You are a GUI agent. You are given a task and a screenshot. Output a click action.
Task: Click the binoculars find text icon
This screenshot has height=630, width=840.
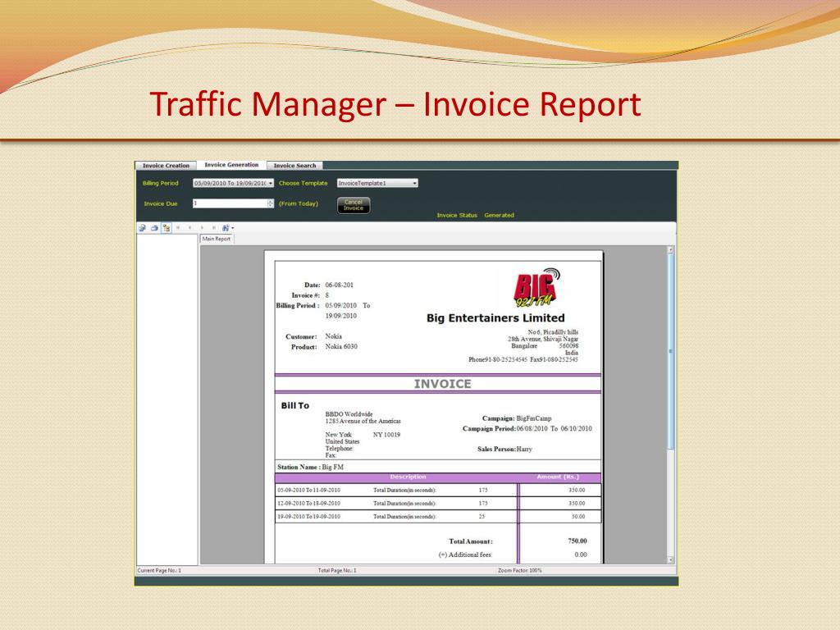(226, 228)
